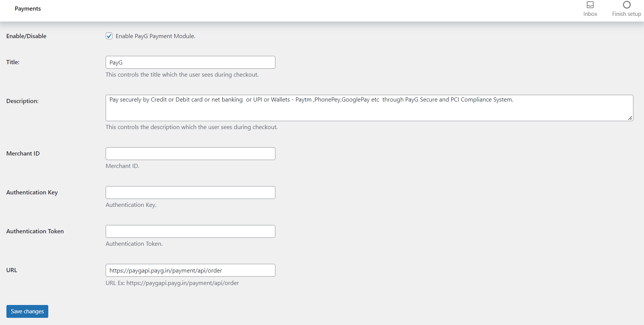Click the 'Authentication Key.' helper text

[x=131, y=205]
